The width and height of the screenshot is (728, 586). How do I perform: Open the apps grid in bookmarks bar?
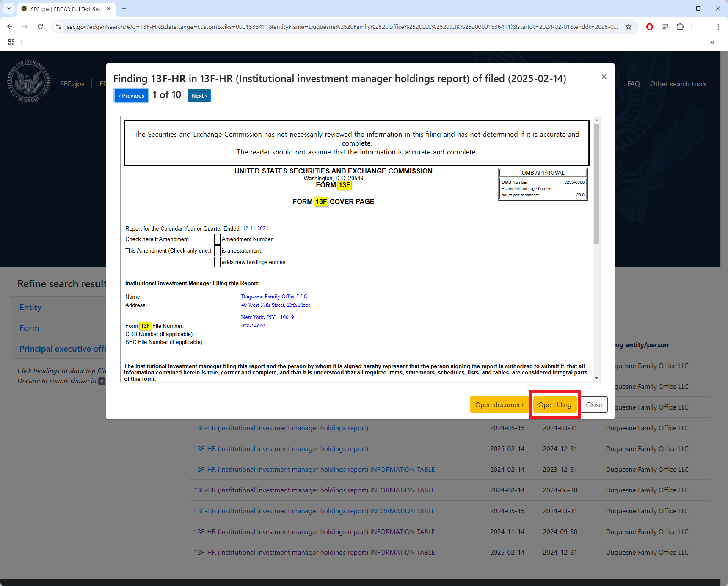(x=11, y=42)
